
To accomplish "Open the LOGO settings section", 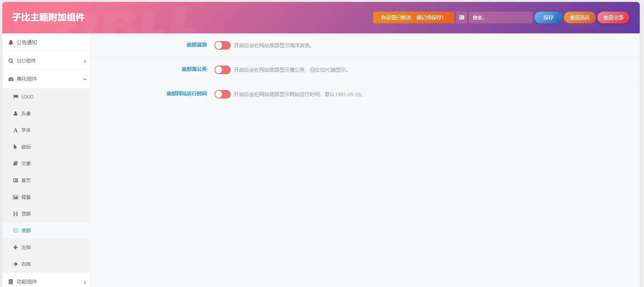I will (46, 97).
